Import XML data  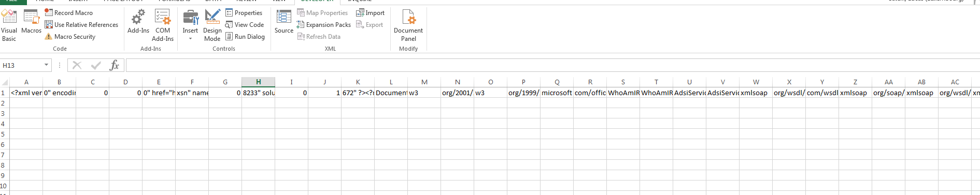(x=370, y=12)
